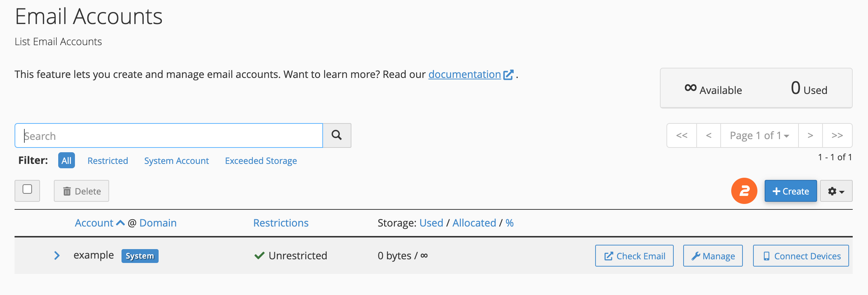868x295 pixels.
Task: Switch to the System Account filter
Action: (176, 160)
